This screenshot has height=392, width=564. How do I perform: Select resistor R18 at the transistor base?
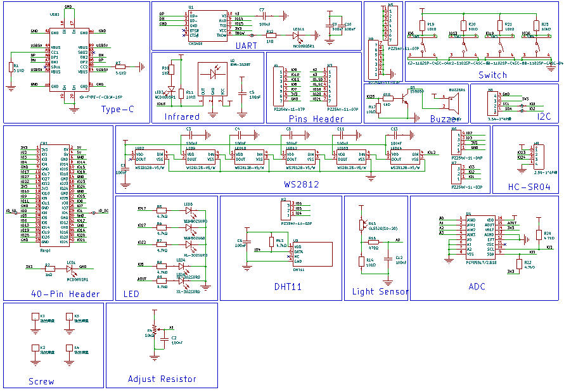pos(387,98)
